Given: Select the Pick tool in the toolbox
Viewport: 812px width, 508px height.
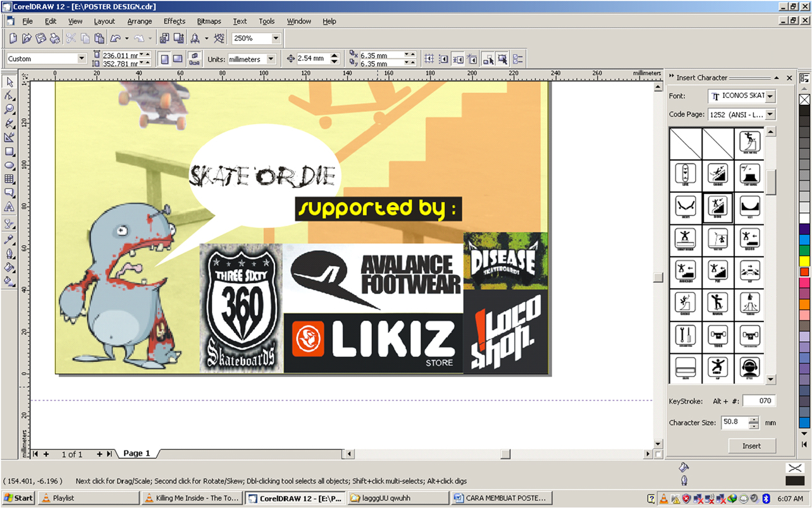Looking at the screenshot, I should pyautogui.click(x=9, y=82).
